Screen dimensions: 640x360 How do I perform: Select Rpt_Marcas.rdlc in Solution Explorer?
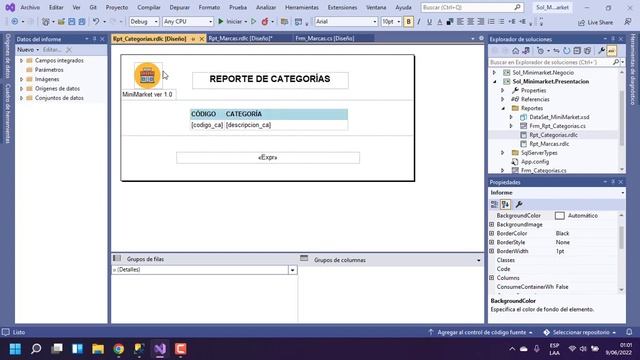tap(549, 144)
